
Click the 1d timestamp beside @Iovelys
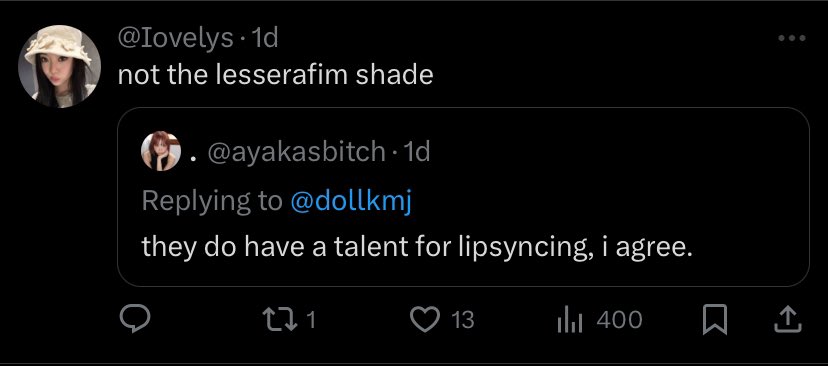[264, 38]
